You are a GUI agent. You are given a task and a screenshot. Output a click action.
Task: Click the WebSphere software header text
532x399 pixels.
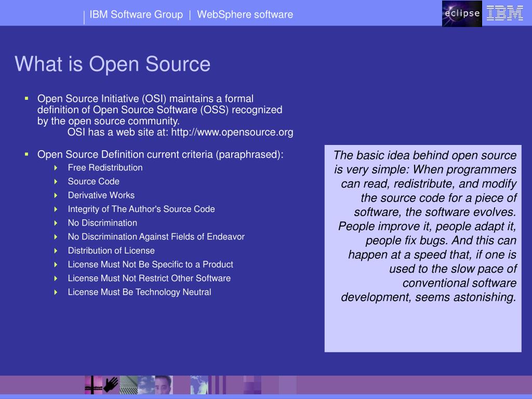(245, 15)
